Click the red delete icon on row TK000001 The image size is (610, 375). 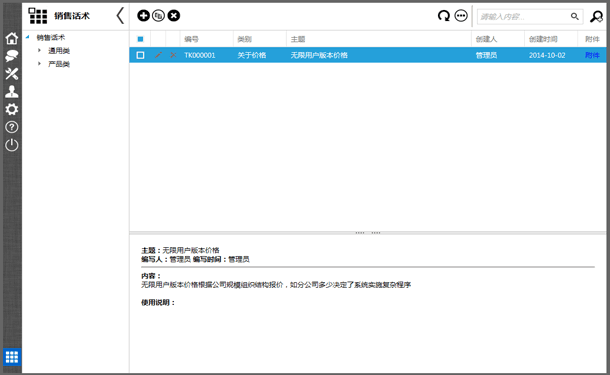173,55
